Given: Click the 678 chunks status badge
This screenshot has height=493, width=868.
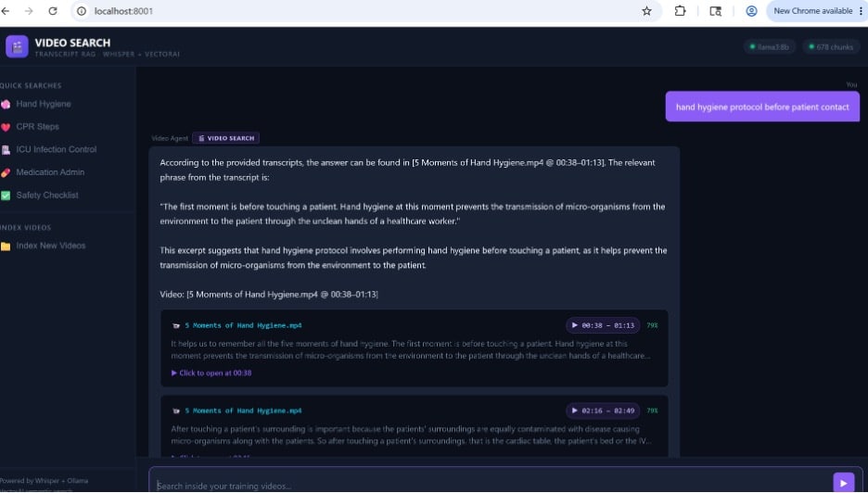Looking at the screenshot, I should (x=831, y=47).
